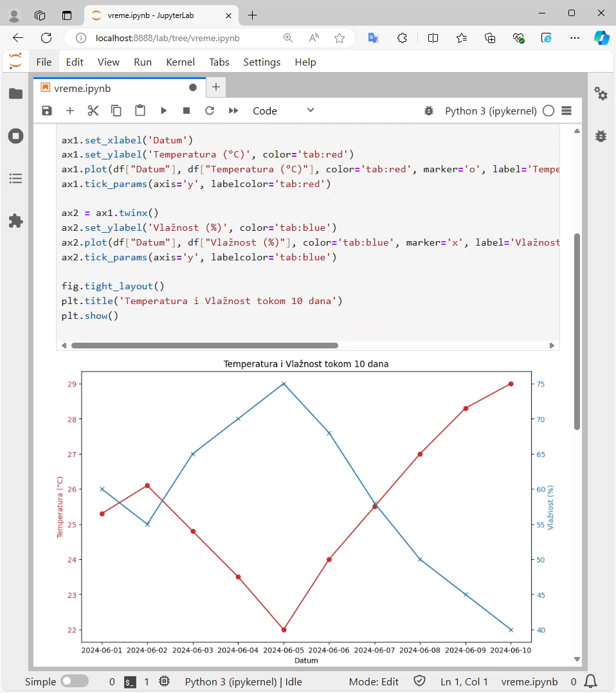Save the notebook with the floppy disk icon
This screenshot has width=616, height=693.
[47, 111]
